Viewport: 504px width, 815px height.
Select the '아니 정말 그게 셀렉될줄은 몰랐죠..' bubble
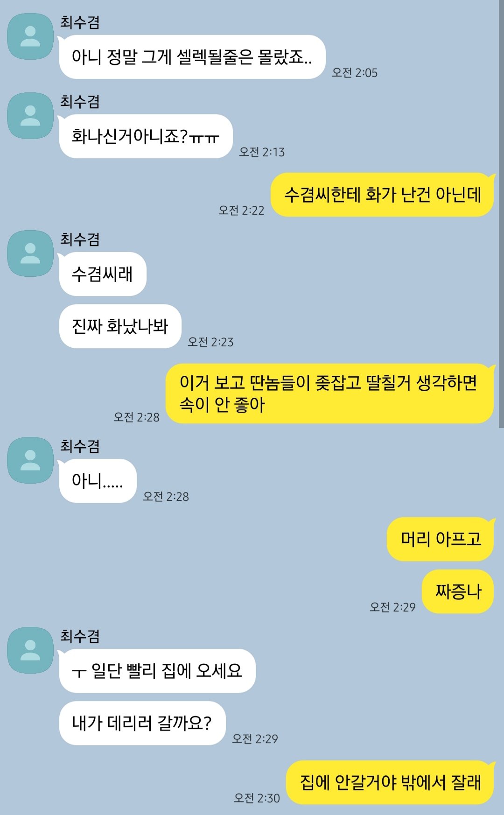192,57
